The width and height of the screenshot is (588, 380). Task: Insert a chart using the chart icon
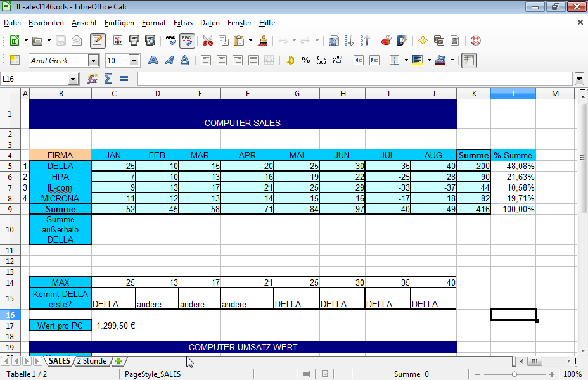(386, 41)
